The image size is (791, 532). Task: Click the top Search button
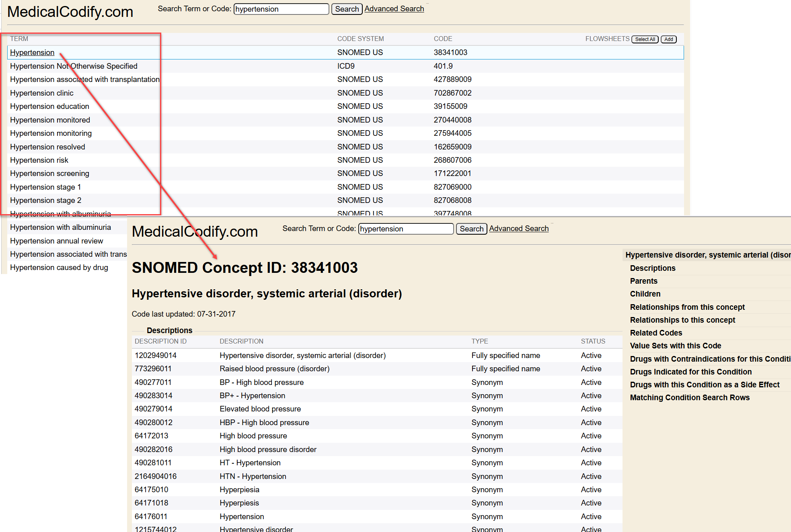pos(347,9)
